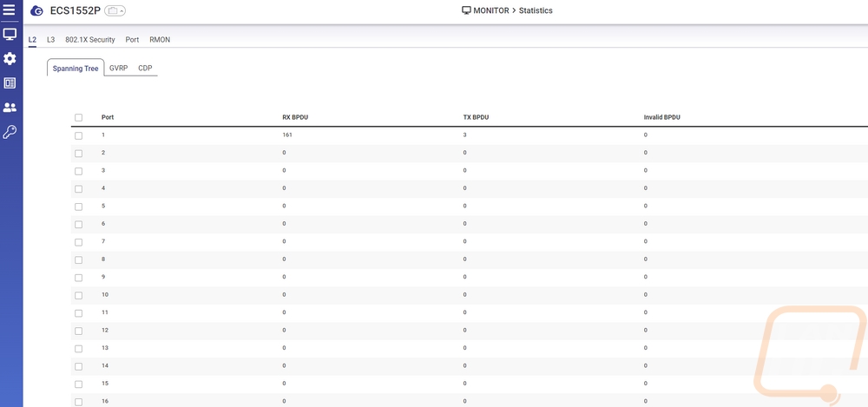Click the news panel icon in the sidebar

10,83
